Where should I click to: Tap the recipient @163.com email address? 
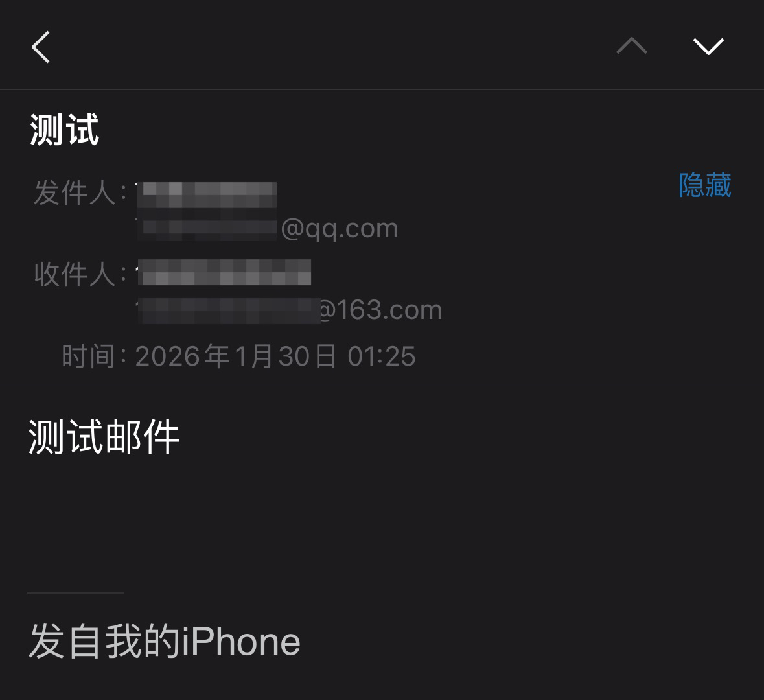coord(290,310)
